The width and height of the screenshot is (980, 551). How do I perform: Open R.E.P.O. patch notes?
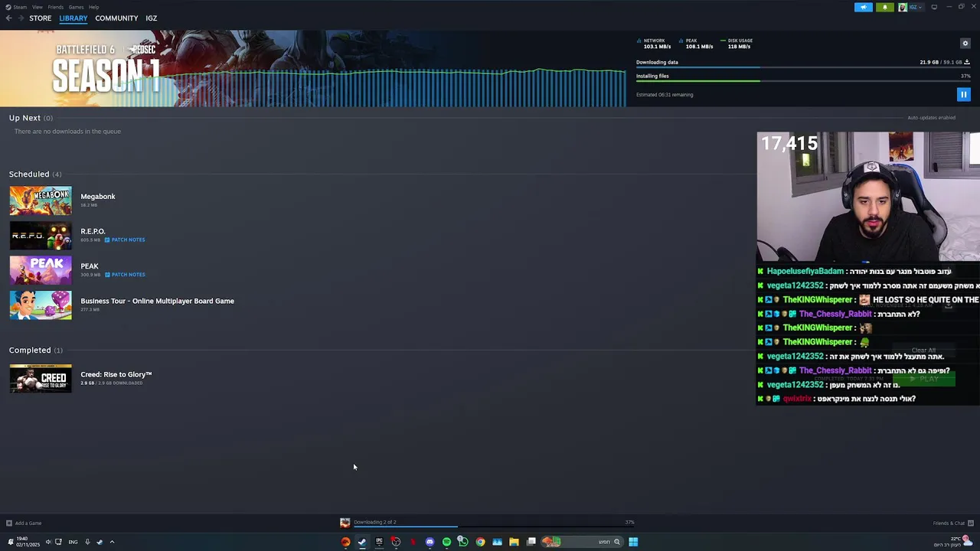pyautogui.click(x=125, y=240)
